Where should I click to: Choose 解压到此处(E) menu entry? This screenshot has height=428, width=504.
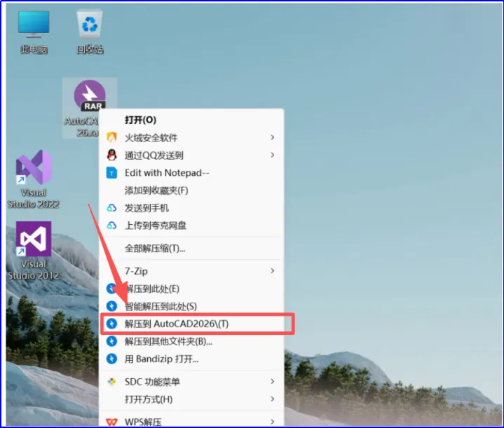pos(191,289)
